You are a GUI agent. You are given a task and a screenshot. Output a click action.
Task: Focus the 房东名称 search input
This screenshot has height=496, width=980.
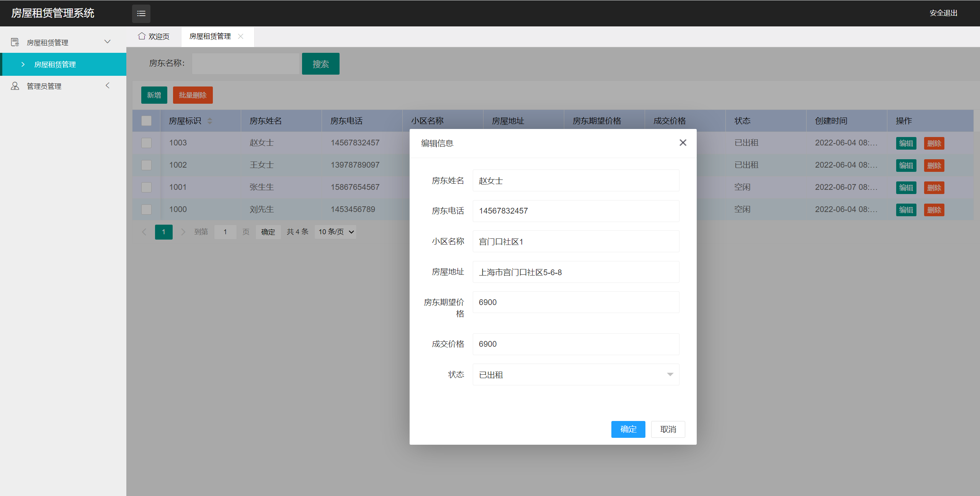[245, 64]
